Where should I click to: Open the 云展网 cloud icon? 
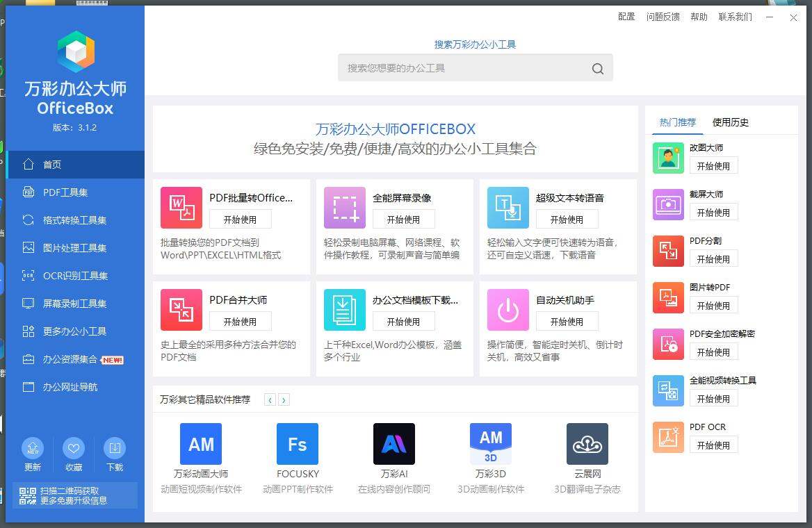[x=587, y=444]
